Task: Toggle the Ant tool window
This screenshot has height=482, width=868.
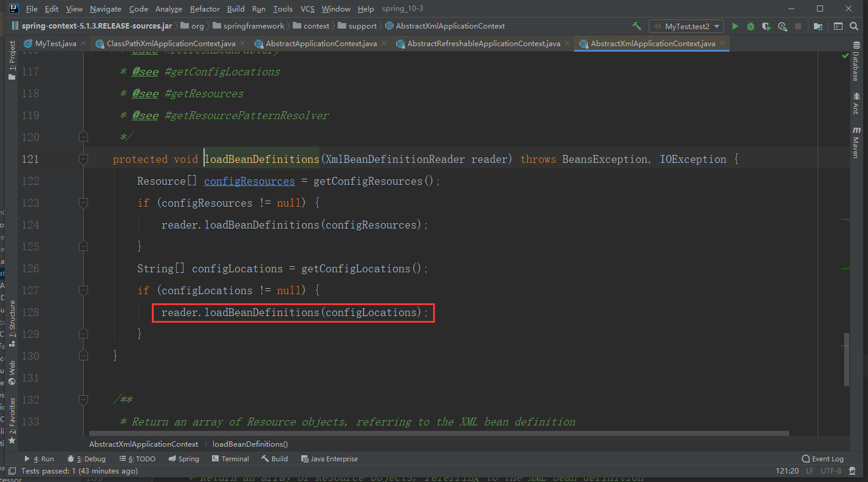Action: tap(856, 103)
